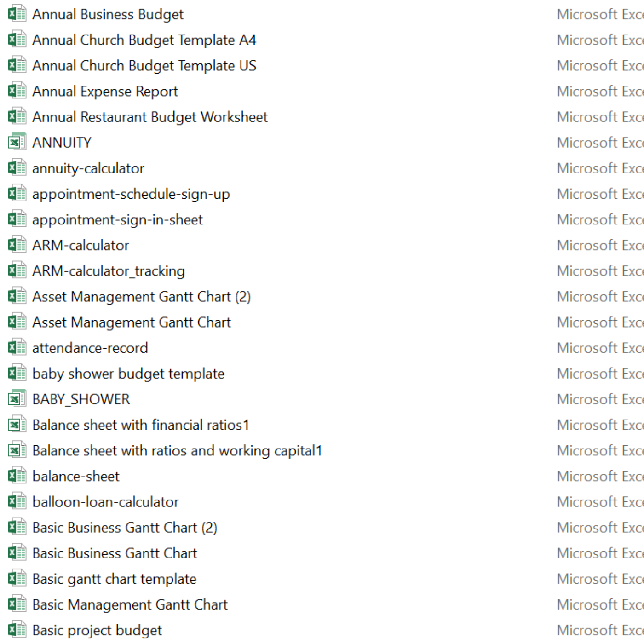Click the Excel icon beside Annual Business Budget
This screenshot has height=644, width=644.
coord(17,14)
